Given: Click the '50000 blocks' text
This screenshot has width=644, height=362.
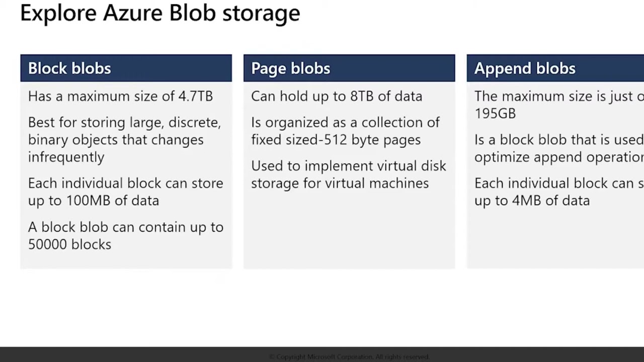Looking at the screenshot, I should coord(69,244).
